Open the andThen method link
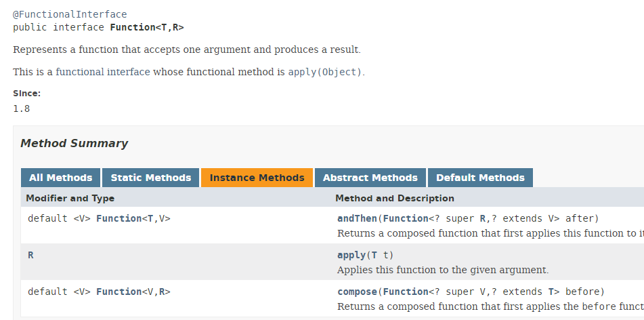Viewport: 644px width, 320px height. [357, 218]
